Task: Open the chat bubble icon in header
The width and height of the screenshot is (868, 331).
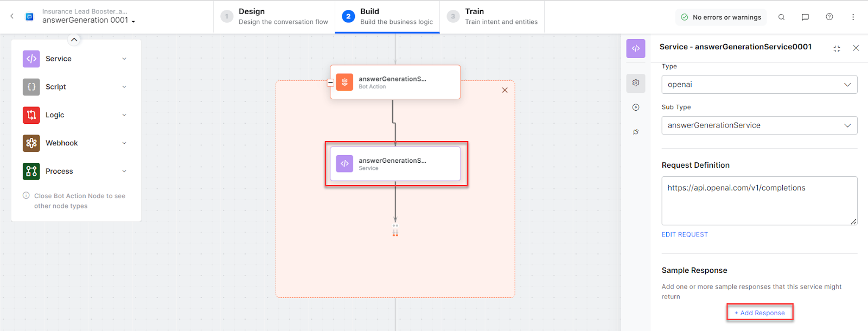Action: (805, 17)
